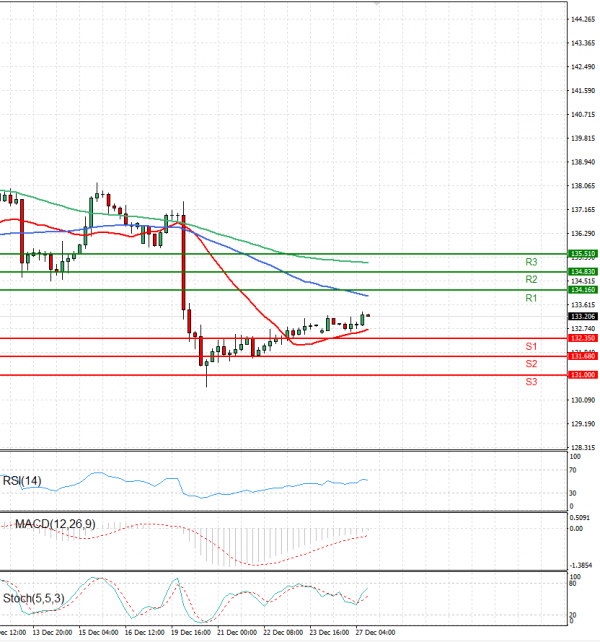Image resolution: width=600 pixels, height=642 pixels.
Task: Click the 134.515 price axis value
Action: [x=583, y=281]
